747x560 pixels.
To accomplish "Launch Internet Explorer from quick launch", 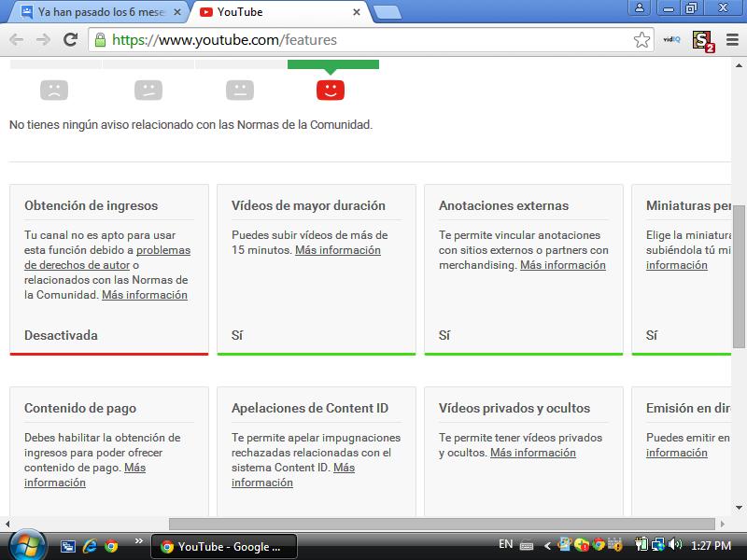I will point(90,546).
